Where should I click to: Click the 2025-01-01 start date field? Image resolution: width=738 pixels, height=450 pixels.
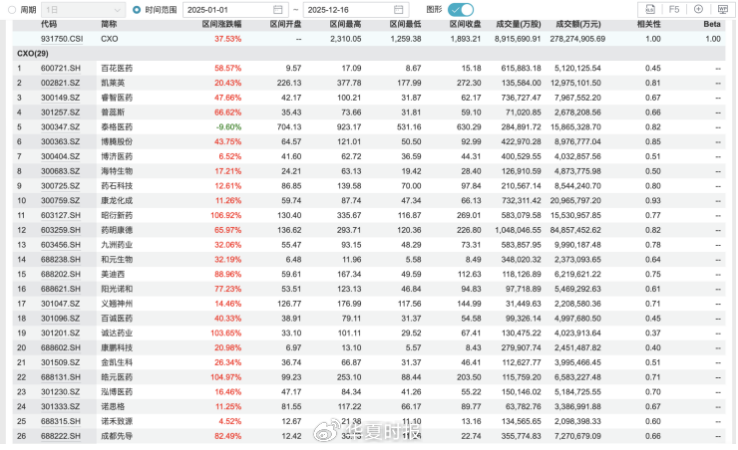click(235, 10)
